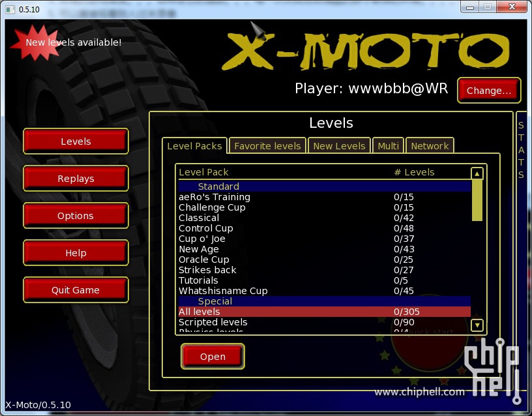Select the New Age level pack

325,249
